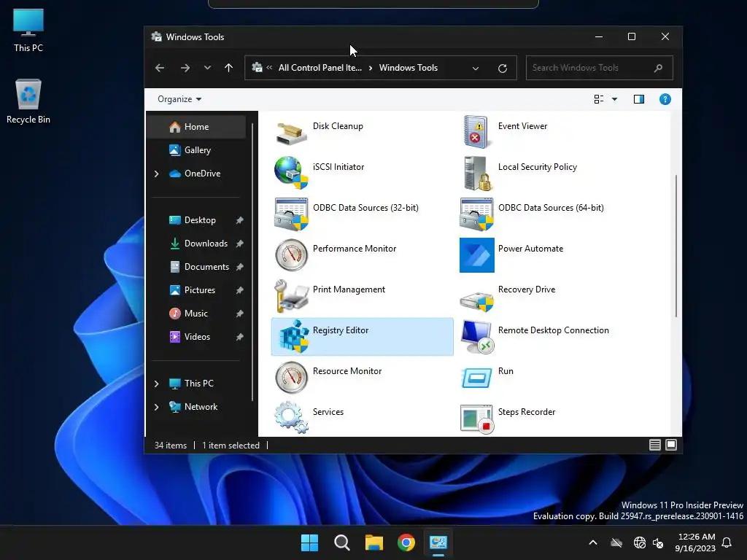Select ODBC Data Sources (64-bit) icon

point(476,214)
